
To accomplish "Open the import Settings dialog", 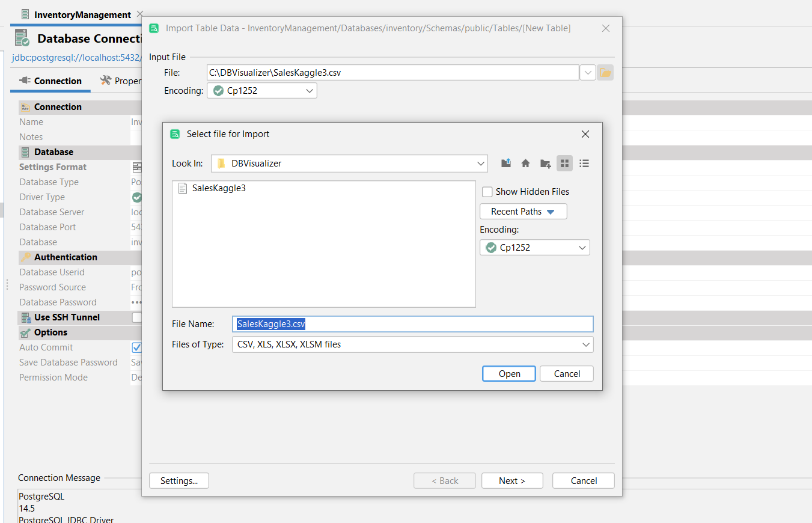I will tap(179, 480).
